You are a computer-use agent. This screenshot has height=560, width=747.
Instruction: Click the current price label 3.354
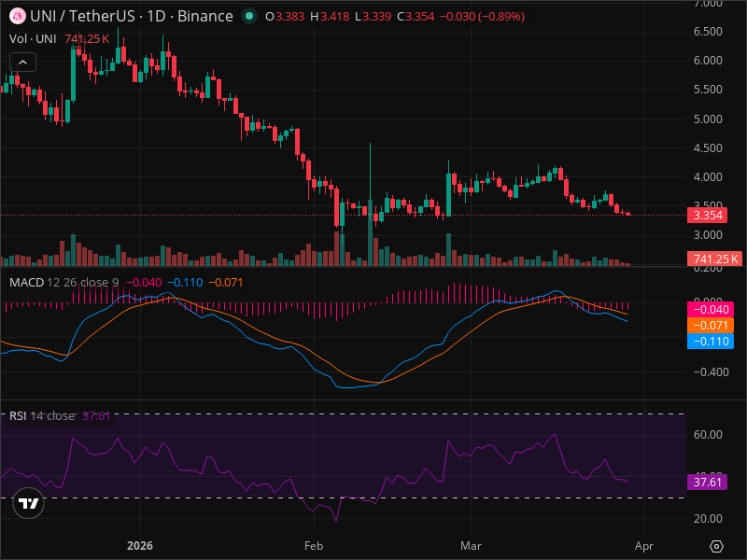pyautogui.click(x=707, y=216)
